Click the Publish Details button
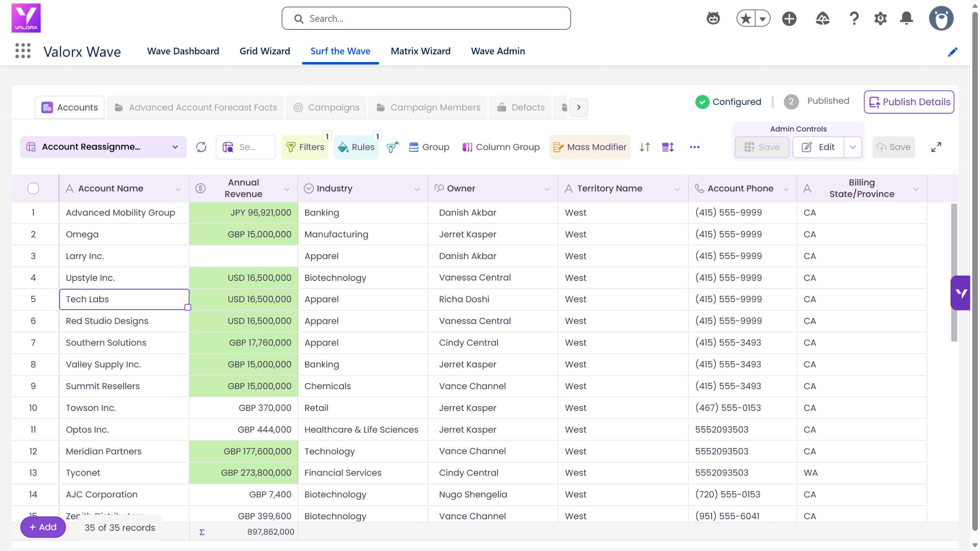980x551 pixels. 909,102
